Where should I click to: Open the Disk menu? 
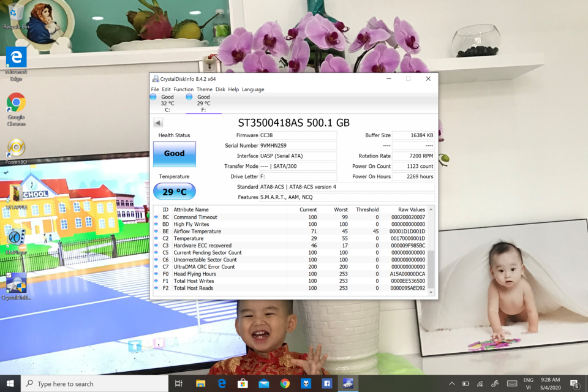click(x=220, y=89)
